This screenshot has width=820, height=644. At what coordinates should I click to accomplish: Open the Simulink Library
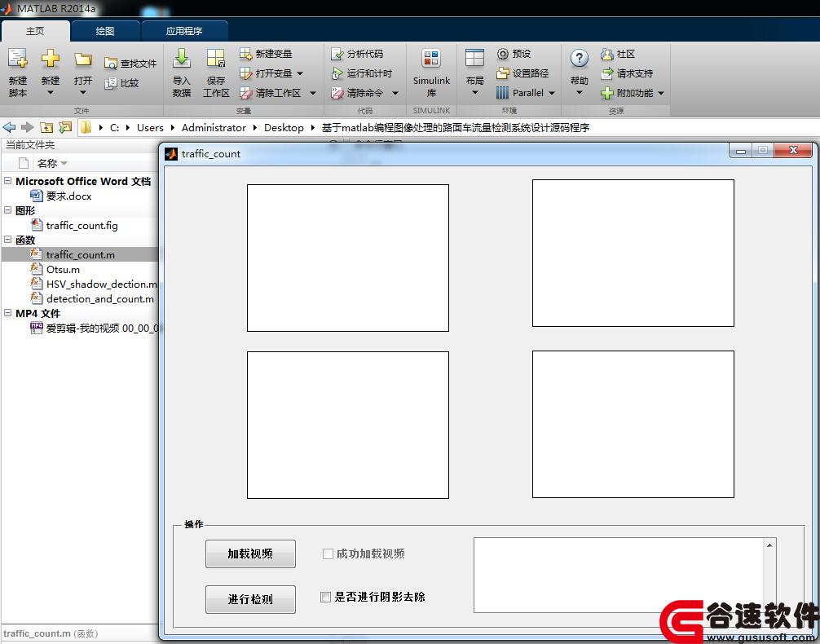pyautogui.click(x=431, y=73)
